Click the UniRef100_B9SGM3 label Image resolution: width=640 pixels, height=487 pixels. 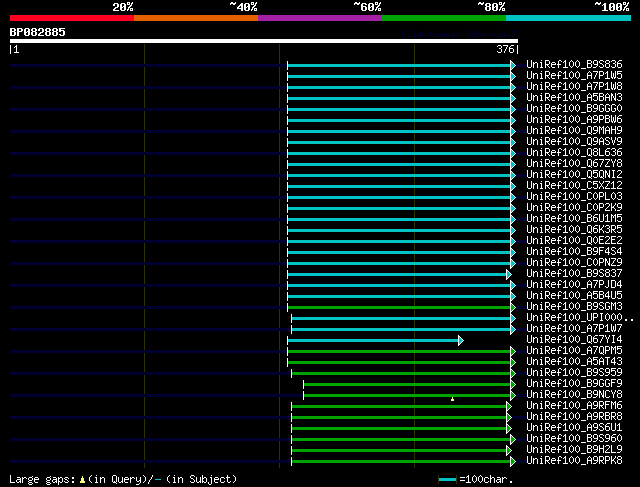tap(574, 307)
